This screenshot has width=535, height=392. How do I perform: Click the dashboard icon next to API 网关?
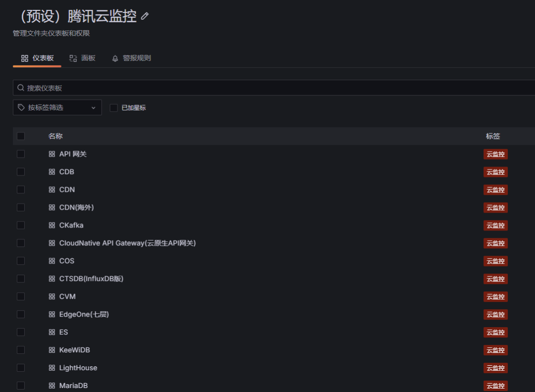pyautogui.click(x=52, y=154)
